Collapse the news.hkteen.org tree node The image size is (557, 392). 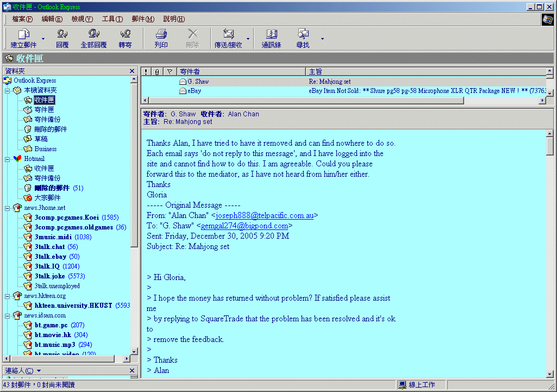pyautogui.click(x=8, y=296)
